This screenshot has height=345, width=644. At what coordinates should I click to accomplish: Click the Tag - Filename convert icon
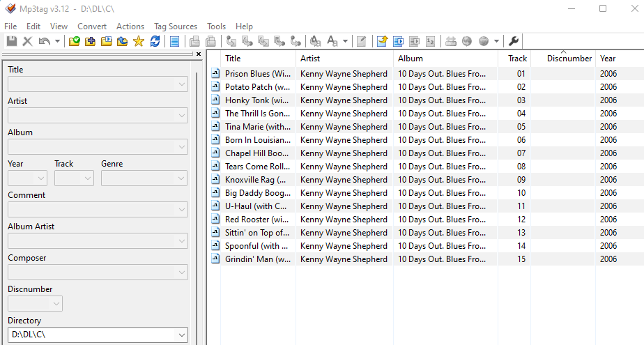[x=231, y=41]
